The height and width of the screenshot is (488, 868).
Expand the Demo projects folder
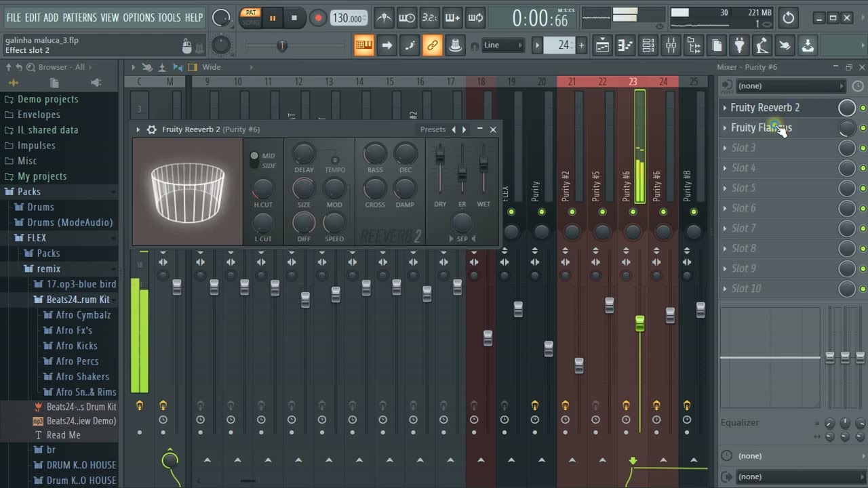47,99
